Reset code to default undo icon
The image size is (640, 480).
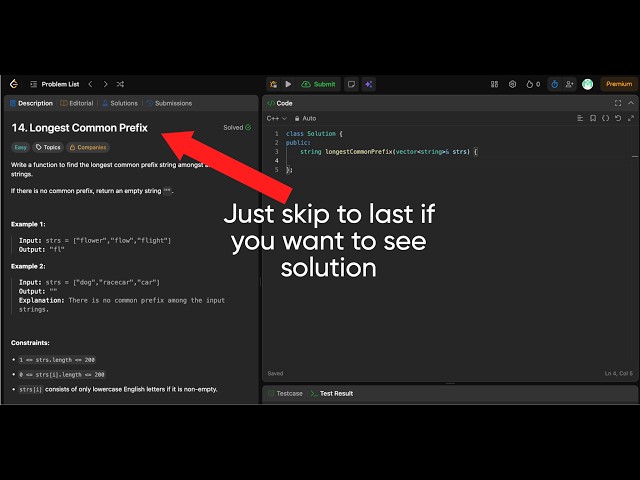[x=618, y=118]
